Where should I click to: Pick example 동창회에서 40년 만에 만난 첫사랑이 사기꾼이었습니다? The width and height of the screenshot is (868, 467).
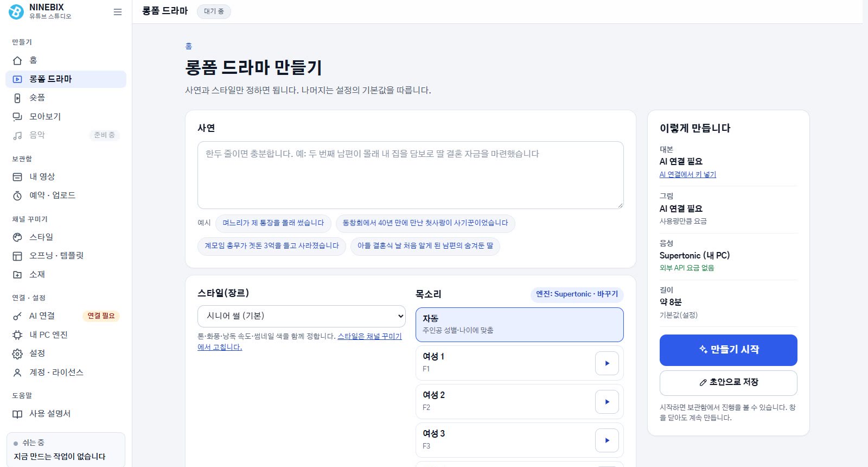click(425, 223)
